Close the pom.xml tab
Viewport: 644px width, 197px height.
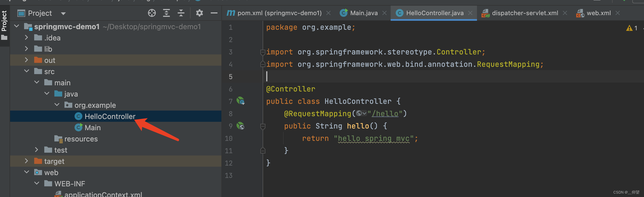[x=328, y=13]
